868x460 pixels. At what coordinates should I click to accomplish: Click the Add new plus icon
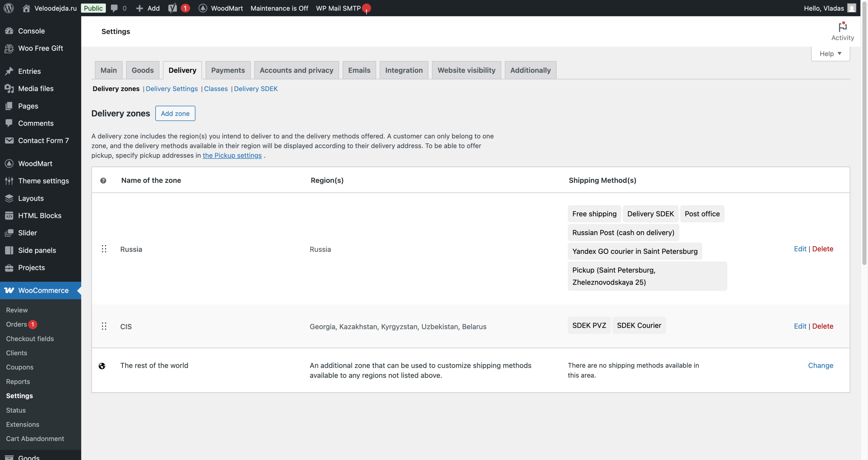tap(139, 8)
